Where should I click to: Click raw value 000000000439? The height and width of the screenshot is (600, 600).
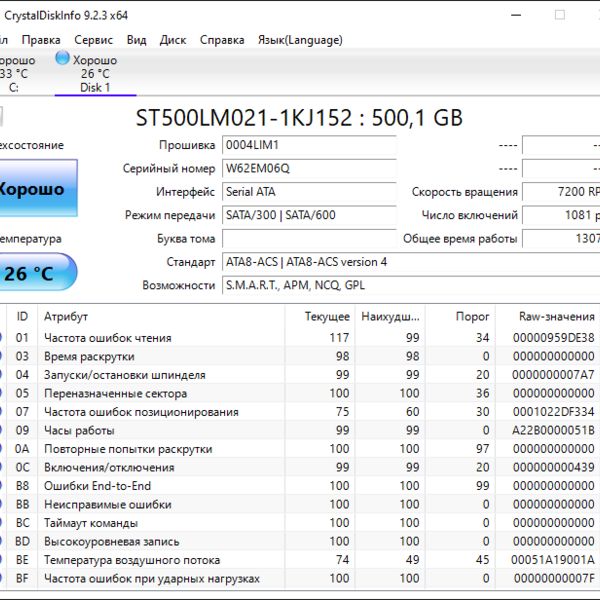pyautogui.click(x=553, y=467)
